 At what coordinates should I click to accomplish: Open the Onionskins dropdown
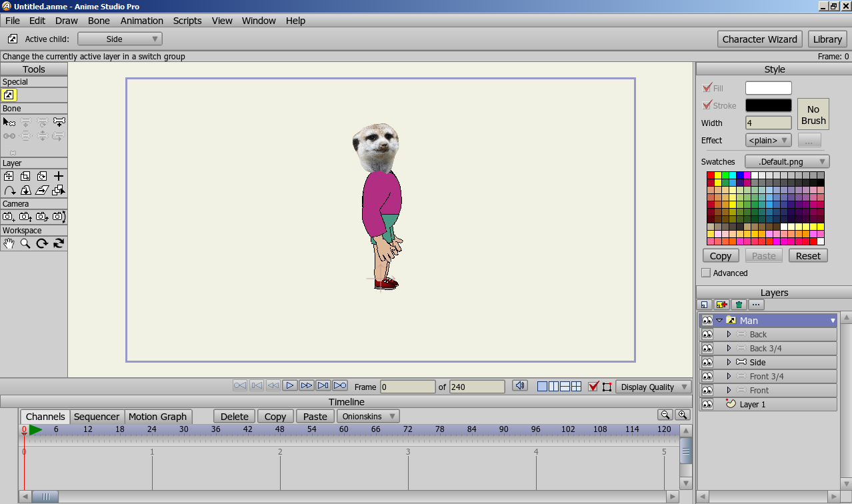[368, 416]
